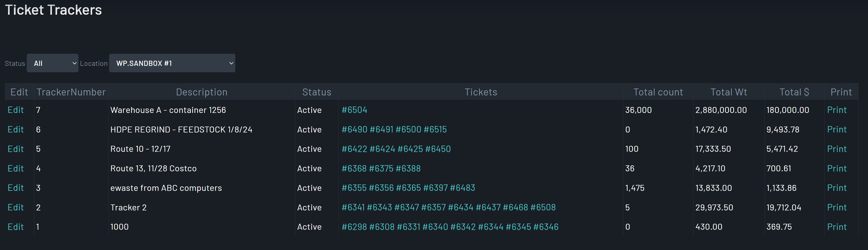Viewport: 868px width, 250px height.
Task: Select ticket #6450 link
Action: coord(438,149)
